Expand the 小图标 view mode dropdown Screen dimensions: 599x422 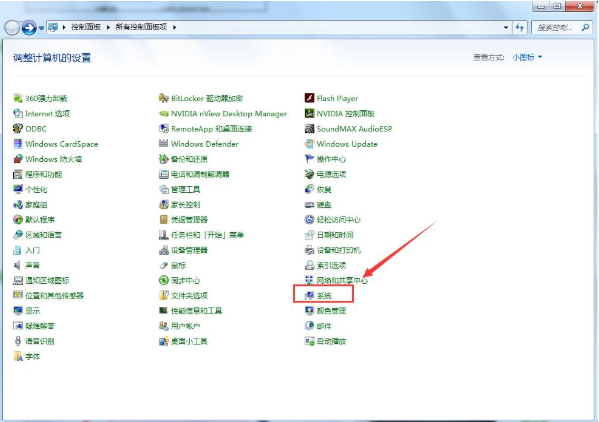point(527,57)
